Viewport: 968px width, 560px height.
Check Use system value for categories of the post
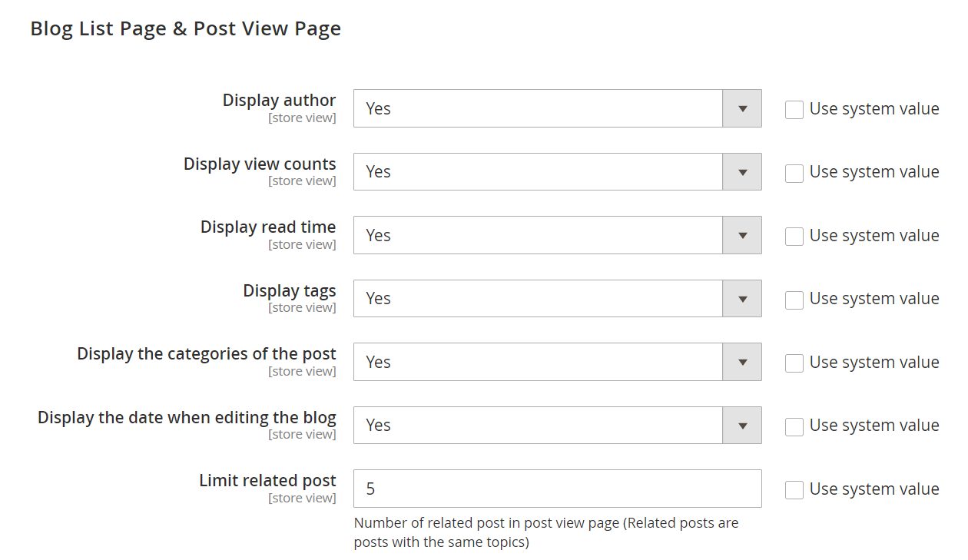[x=794, y=363]
